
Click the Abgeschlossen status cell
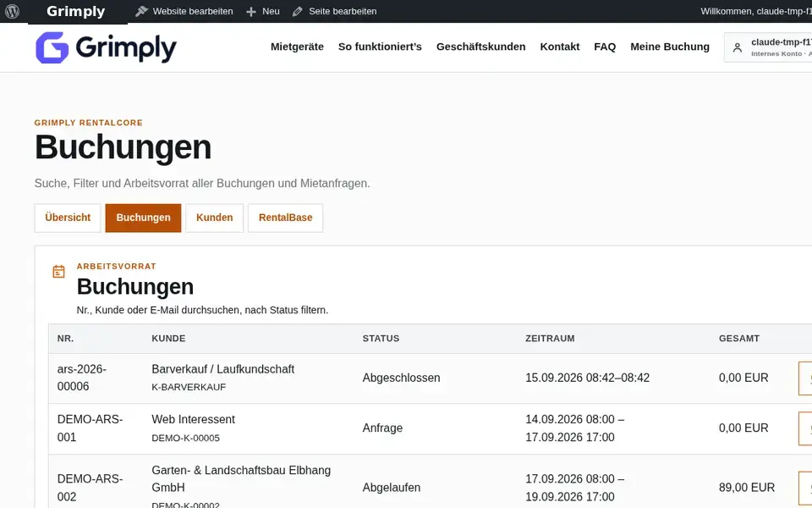[401, 378]
